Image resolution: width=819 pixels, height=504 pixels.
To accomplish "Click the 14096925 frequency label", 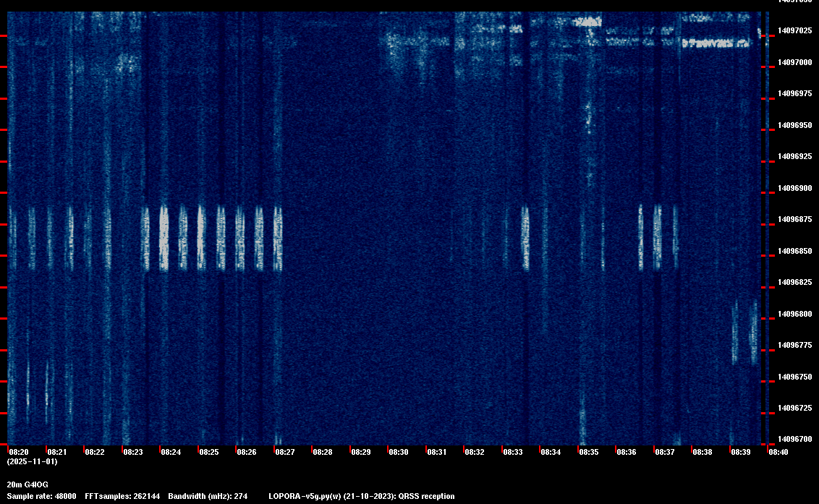I will click(795, 157).
